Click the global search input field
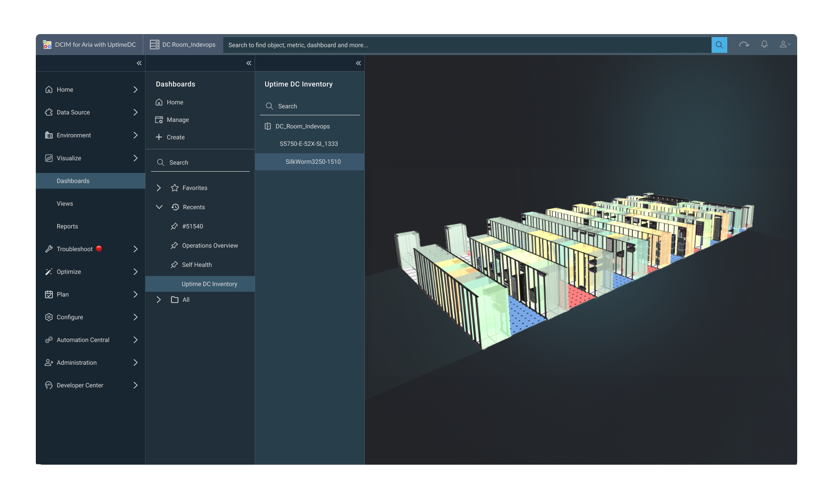Screen dimensions: 833x504 tap(467, 45)
